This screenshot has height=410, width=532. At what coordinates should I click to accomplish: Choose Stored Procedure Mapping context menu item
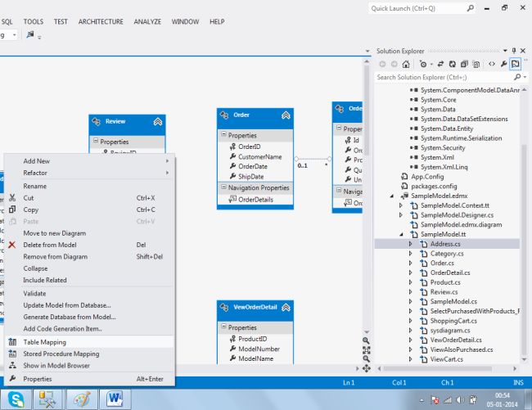(89, 354)
